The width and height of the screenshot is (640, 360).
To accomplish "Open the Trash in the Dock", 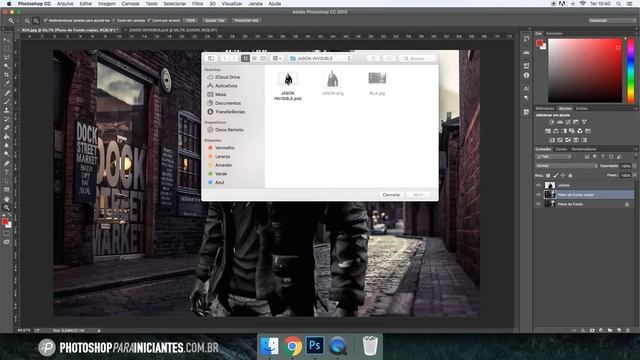I will pyautogui.click(x=370, y=346).
